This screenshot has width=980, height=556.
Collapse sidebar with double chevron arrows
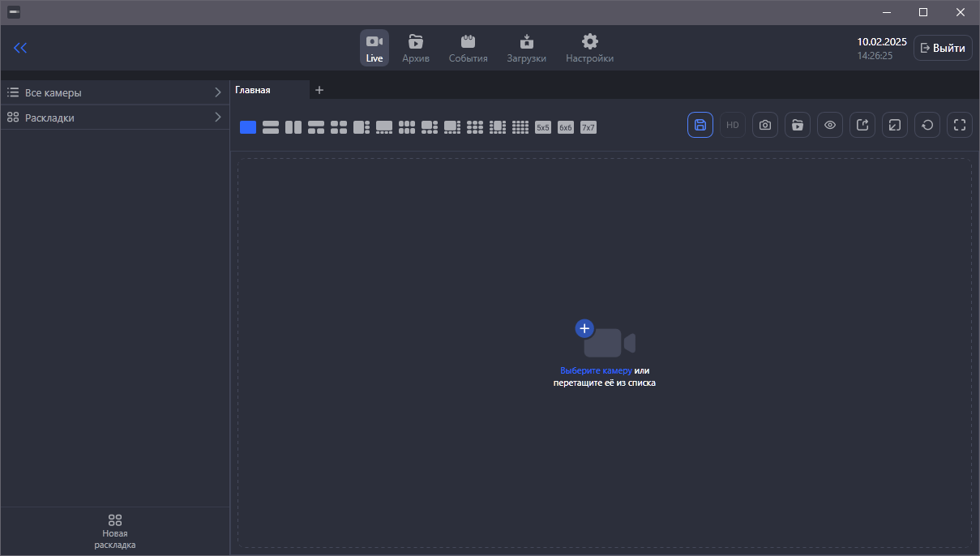[x=20, y=48]
